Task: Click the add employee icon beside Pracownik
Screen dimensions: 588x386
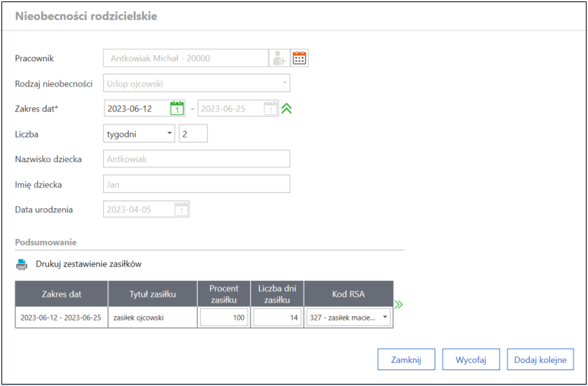Action: click(279, 58)
